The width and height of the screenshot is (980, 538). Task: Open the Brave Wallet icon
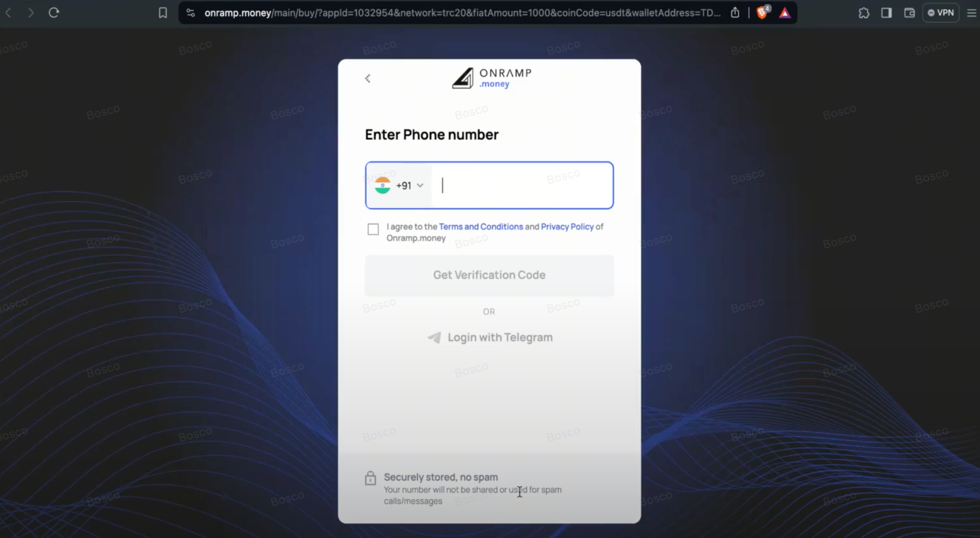click(x=909, y=13)
